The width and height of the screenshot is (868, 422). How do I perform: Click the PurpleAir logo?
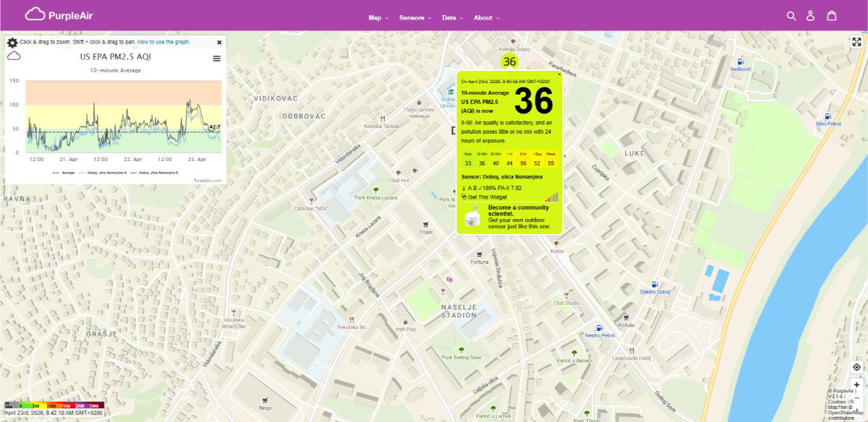(x=59, y=14)
